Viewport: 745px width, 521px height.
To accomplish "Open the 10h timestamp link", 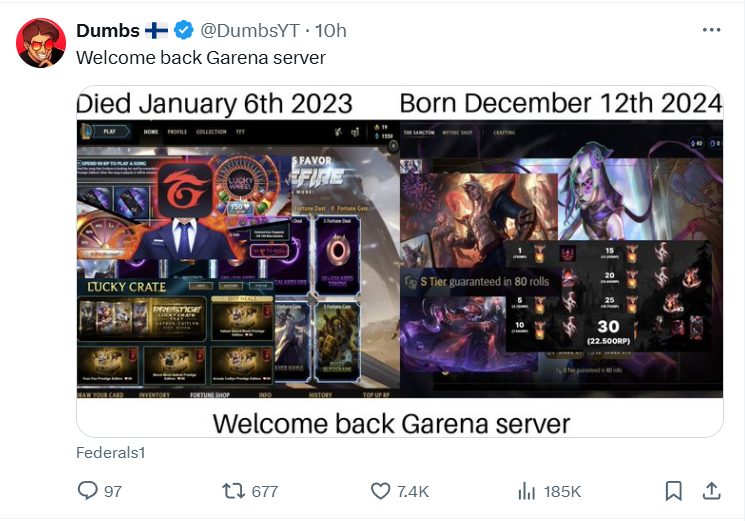I will point(331,30).
